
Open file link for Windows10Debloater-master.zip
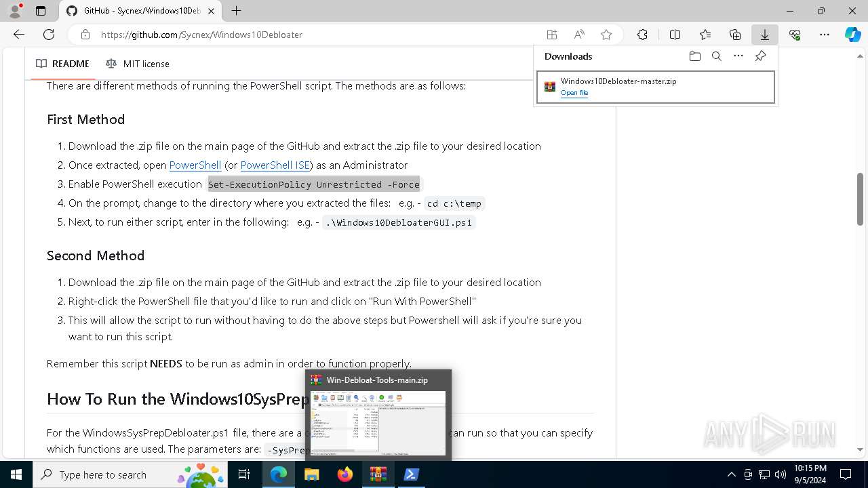click(574, 93)
